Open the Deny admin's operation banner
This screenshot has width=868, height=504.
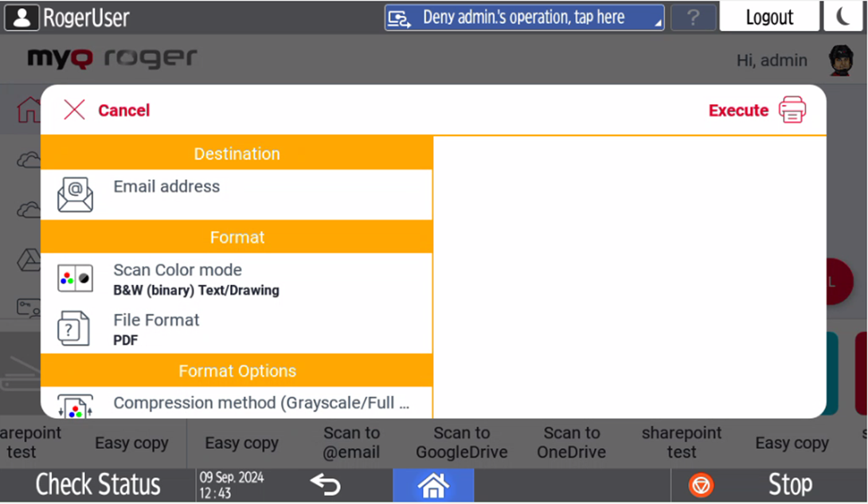pos(524,18)
